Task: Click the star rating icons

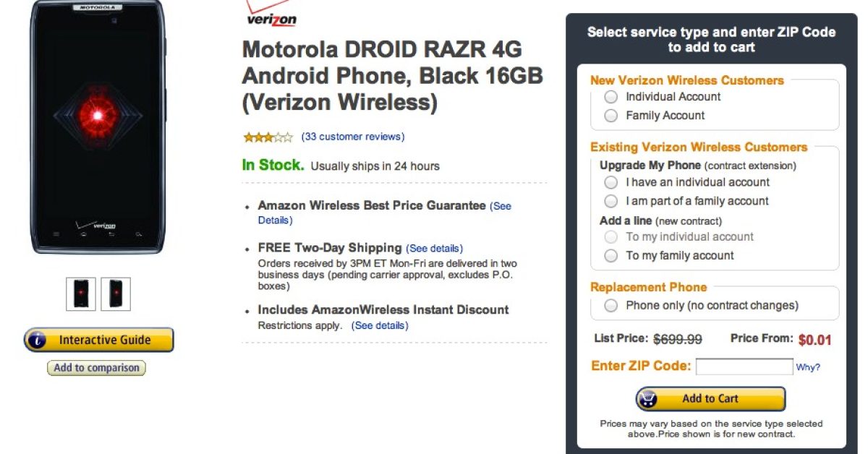Action: 268,137
